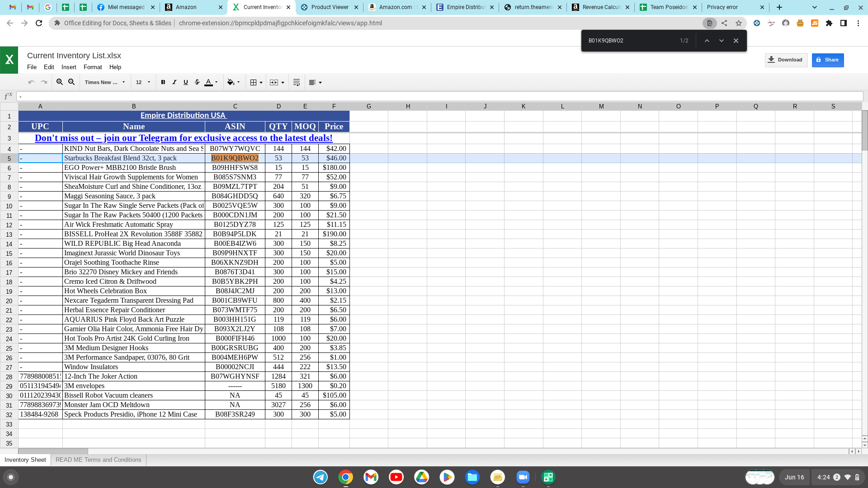
Task: Bookmark this page with the star icon
Action: [x=739, y=23]
